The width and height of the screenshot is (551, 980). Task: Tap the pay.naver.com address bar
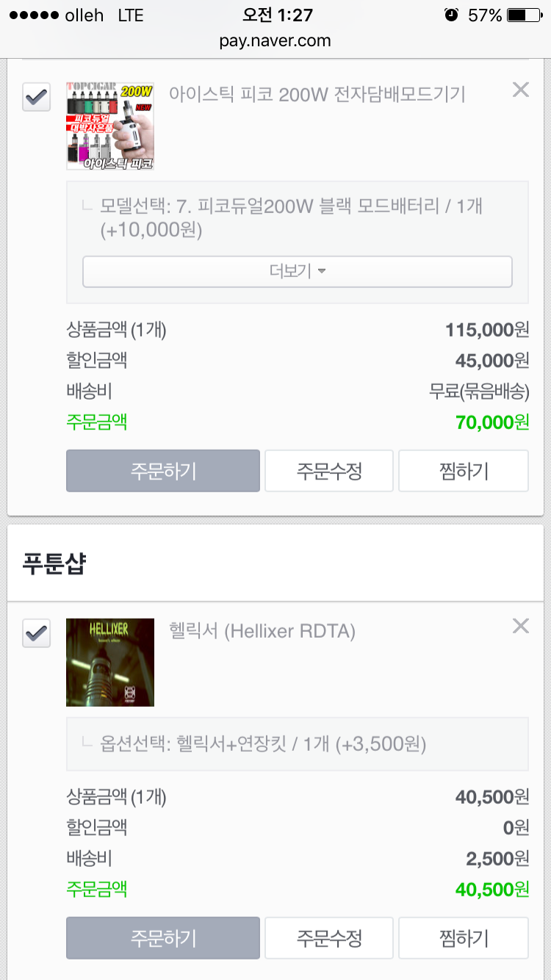pyautogui.click(x=275, y=40)
